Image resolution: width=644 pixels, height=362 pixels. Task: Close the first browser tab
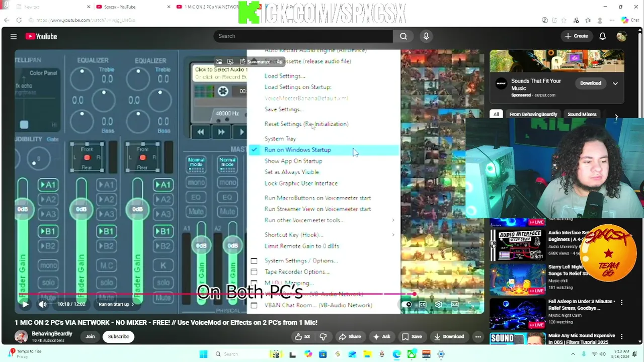click(x=89, y=7)
